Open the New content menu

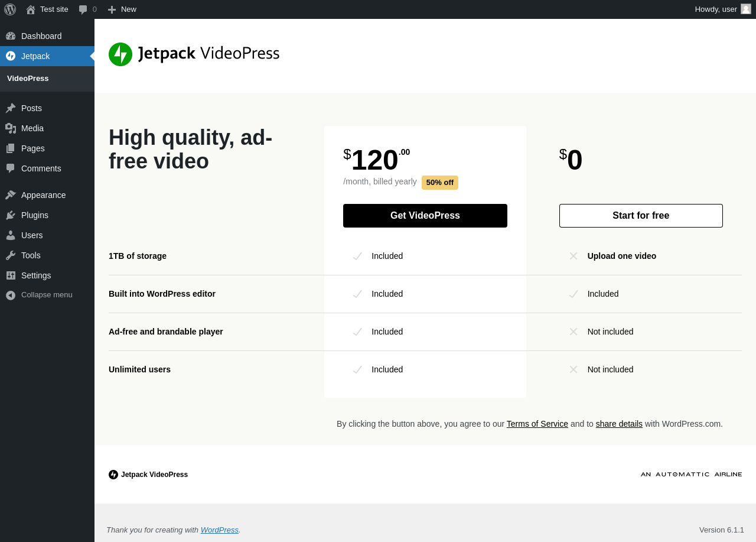[122, 9]
